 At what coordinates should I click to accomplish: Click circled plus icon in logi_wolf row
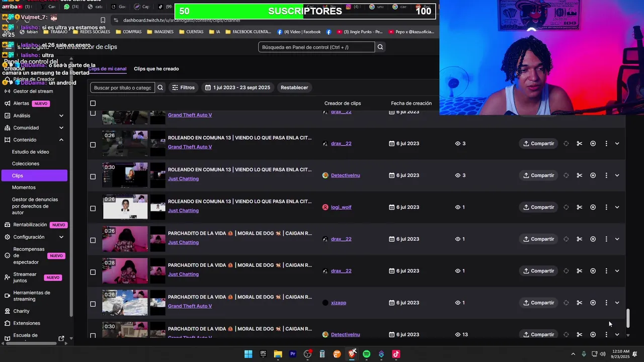point(593,207)
